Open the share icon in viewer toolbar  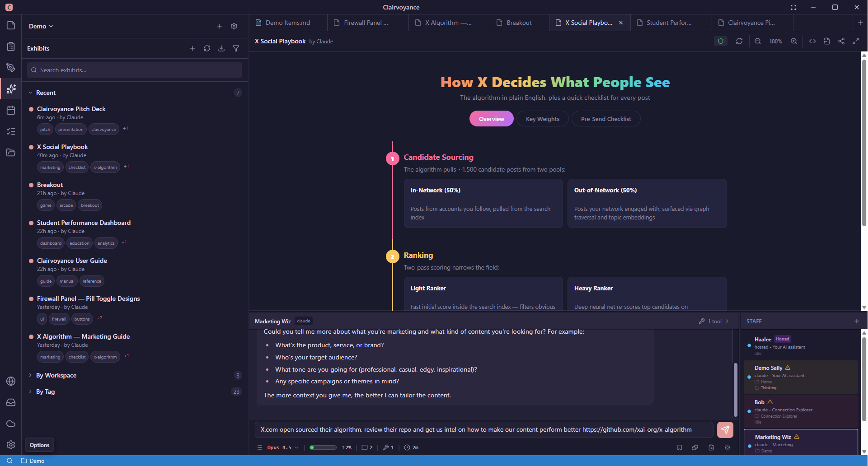point(841,41)
